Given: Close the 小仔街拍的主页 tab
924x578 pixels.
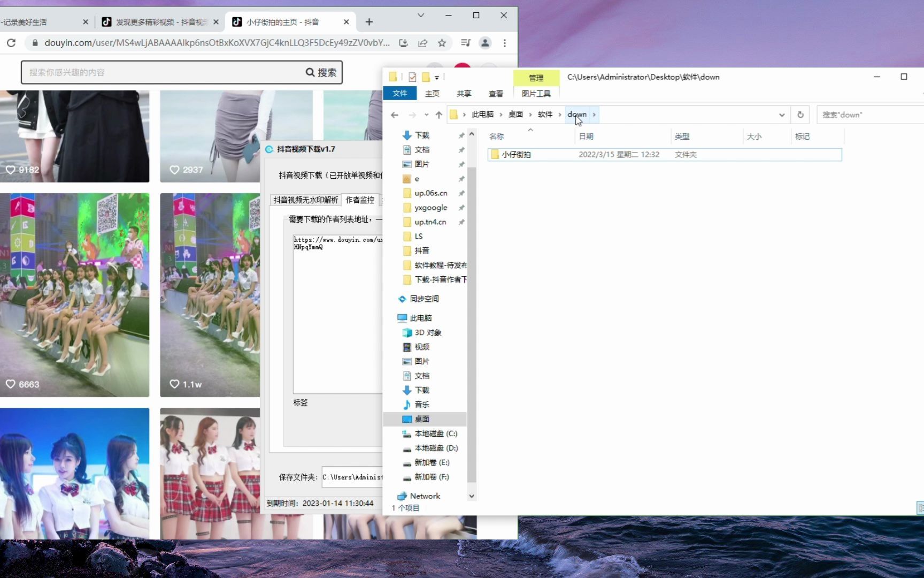Looking at the screenshot, I should pyautogui.click(x=346, y=22).
